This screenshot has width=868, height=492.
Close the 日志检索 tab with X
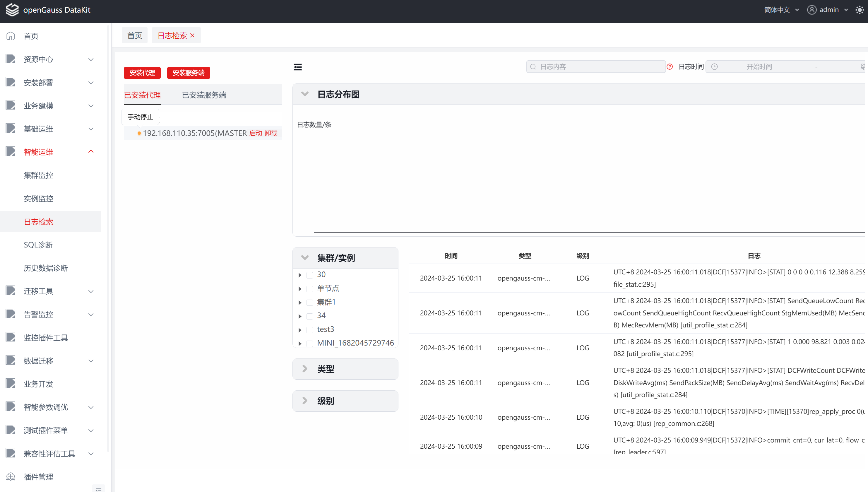coord(193,35)
